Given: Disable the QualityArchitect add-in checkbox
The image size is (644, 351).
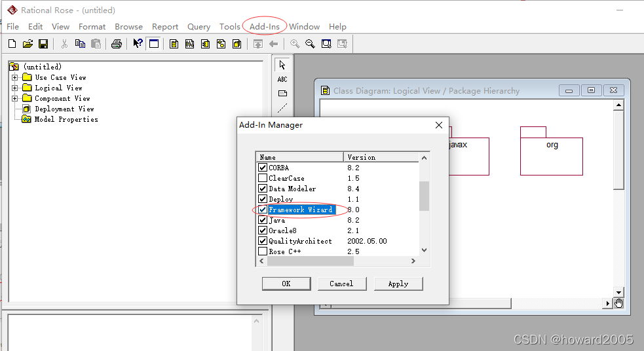Looking at the screenshot, I should (x=263, y=241).
